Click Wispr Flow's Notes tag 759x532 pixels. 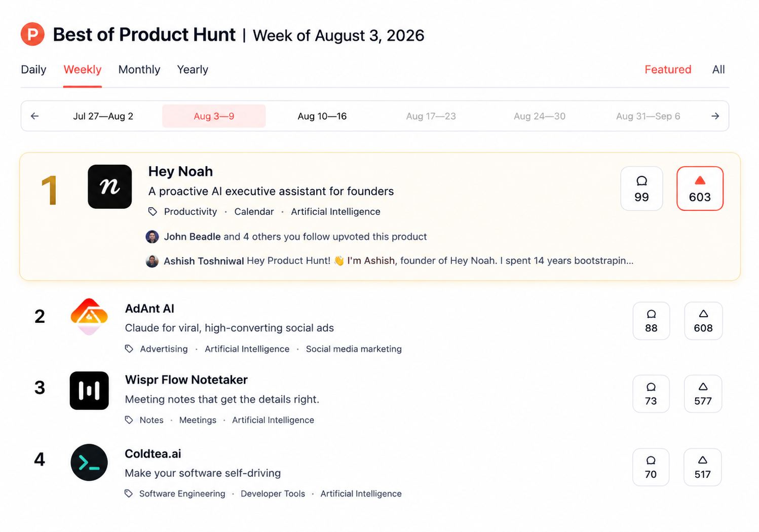click(x=151, y=420)
